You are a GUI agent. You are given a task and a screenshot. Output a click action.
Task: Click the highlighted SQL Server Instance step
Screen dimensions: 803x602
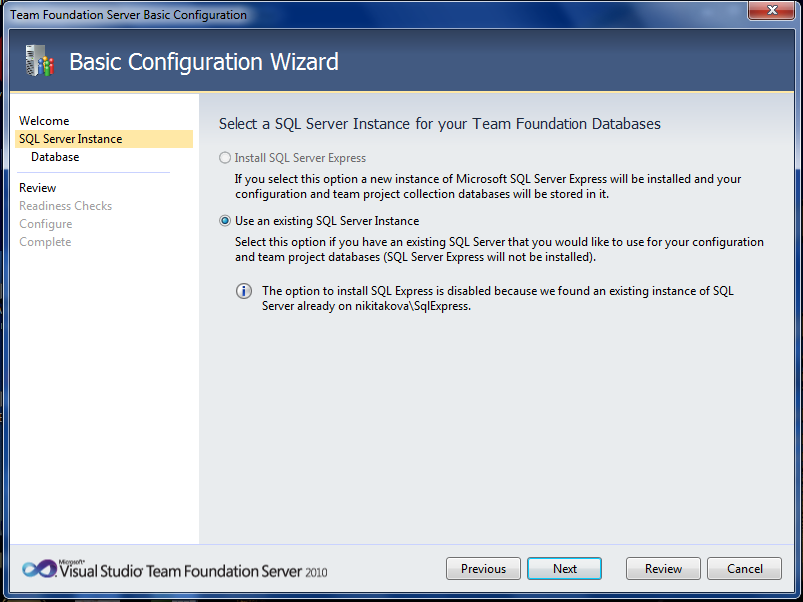tap(72, 138)
